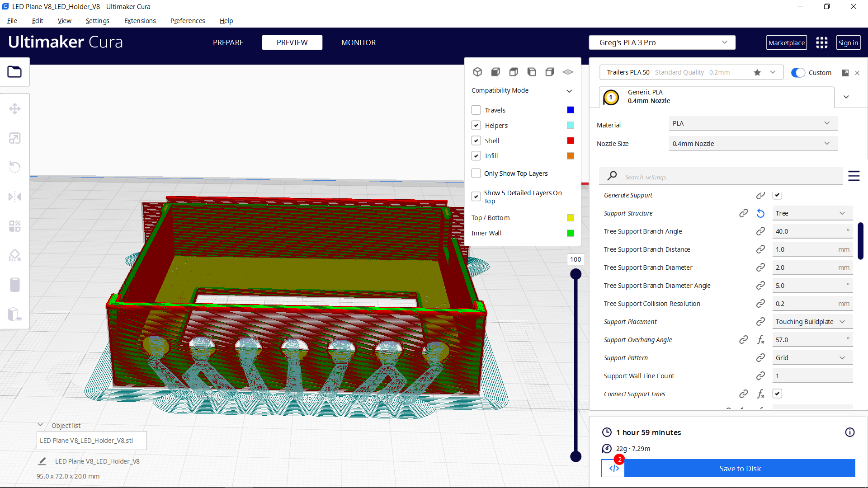Click Save to Disk

click(740, 469)
